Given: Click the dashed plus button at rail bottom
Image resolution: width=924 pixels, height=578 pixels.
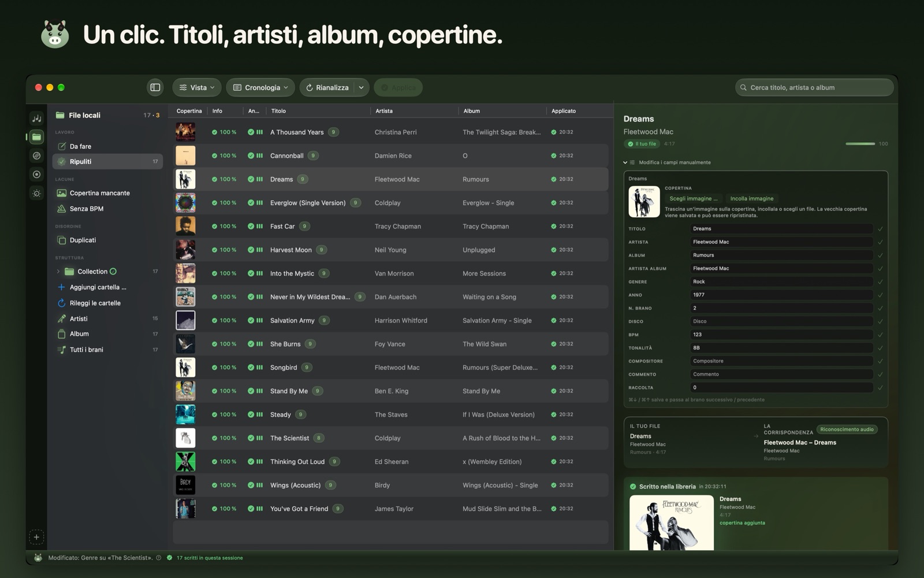Looking at the screenshot, I should pyautogui.click(x=36, y=537).
